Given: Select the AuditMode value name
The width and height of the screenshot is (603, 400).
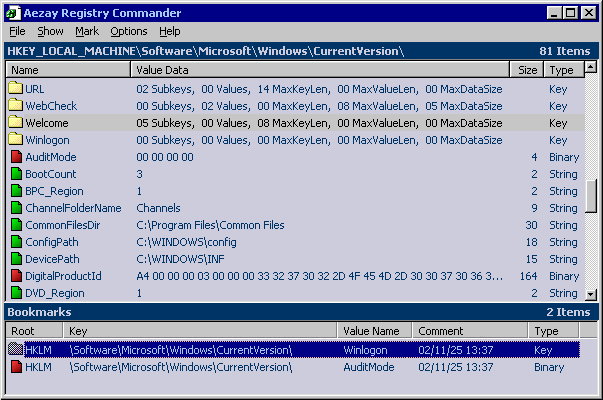Looking at the screenshot, I should coord(51,157).
